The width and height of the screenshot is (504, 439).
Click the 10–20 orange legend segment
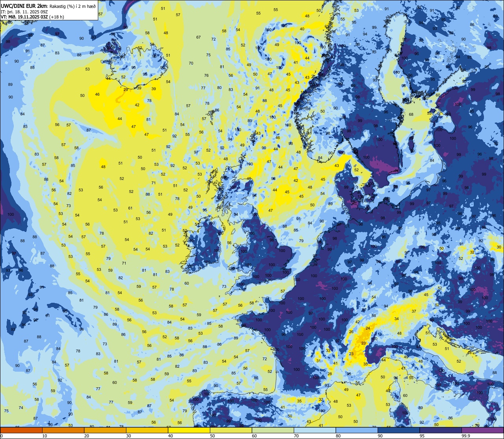(x=63, y=430)
